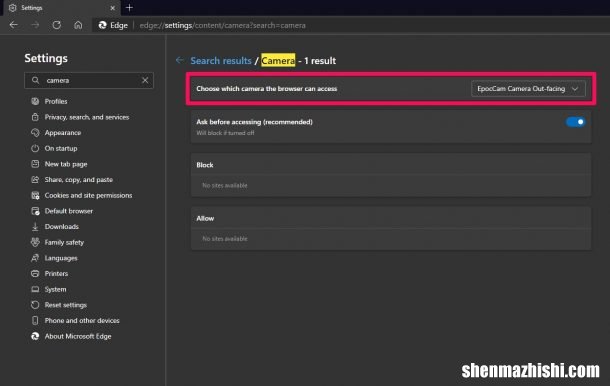
Task: Open Downloads settings
Action: (61, 226)
